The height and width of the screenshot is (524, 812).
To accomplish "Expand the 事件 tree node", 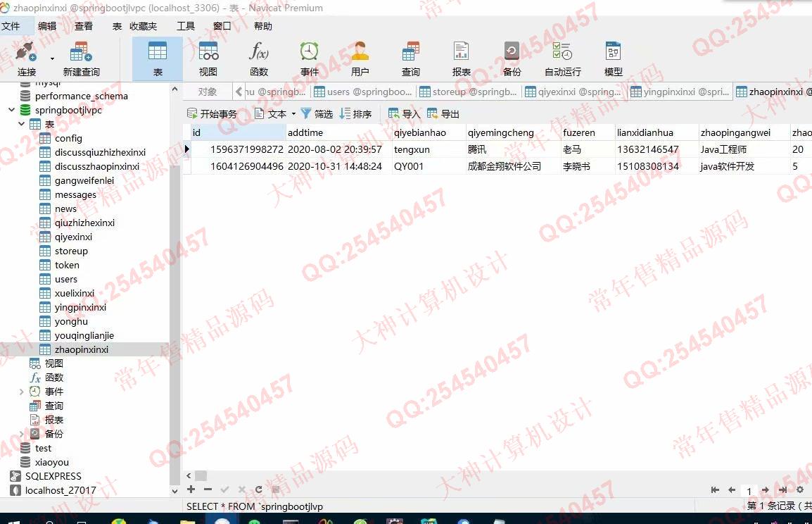I will pyautogui.click(x=21, y=392).
